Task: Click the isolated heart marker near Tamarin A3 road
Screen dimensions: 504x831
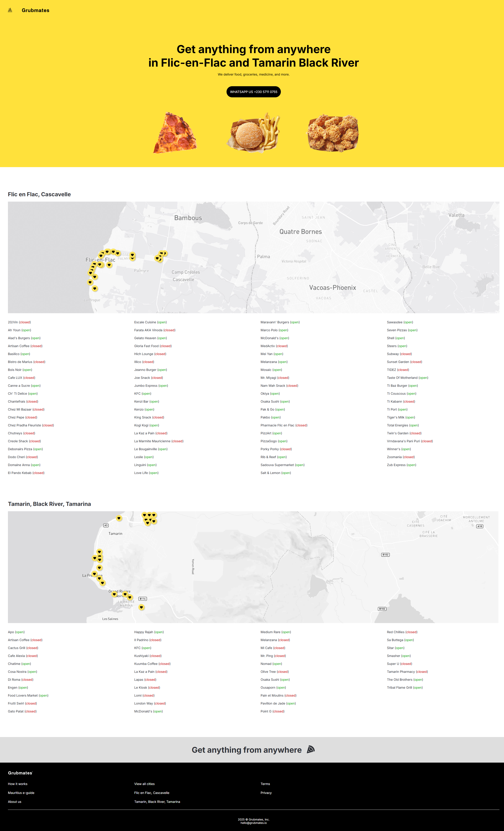Action: 119,518
